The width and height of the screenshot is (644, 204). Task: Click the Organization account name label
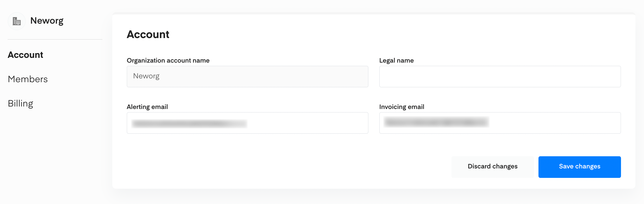click(168, 60)
